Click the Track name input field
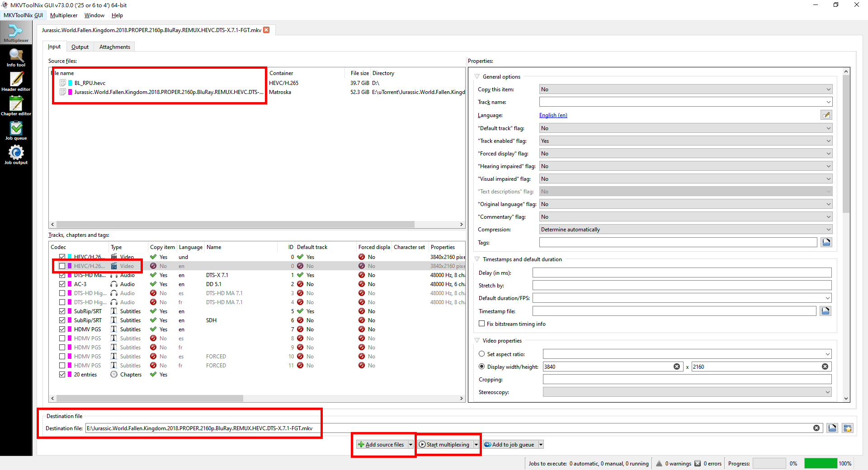The width and height of the screenshot is (868, 470). (685, 102)
